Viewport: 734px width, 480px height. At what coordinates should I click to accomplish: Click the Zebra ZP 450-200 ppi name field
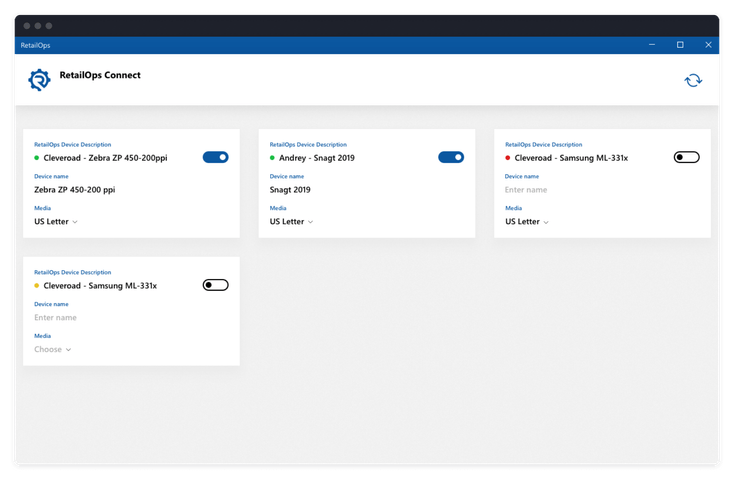tap(131, 190)
